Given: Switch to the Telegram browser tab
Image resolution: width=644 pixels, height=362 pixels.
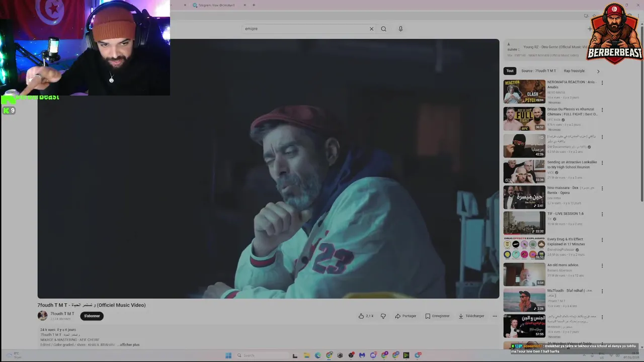Looking at the screenshot, I should tap(216, 5).
